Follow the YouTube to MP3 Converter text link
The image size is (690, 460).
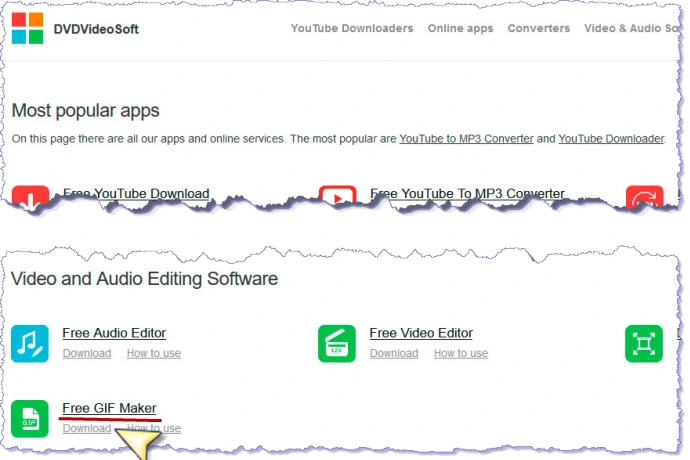466,139
